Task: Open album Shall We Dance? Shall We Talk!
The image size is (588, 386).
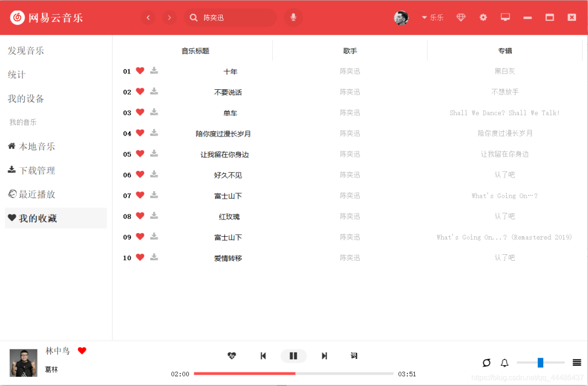Action: pyautogui.click(x=505, y=113)
